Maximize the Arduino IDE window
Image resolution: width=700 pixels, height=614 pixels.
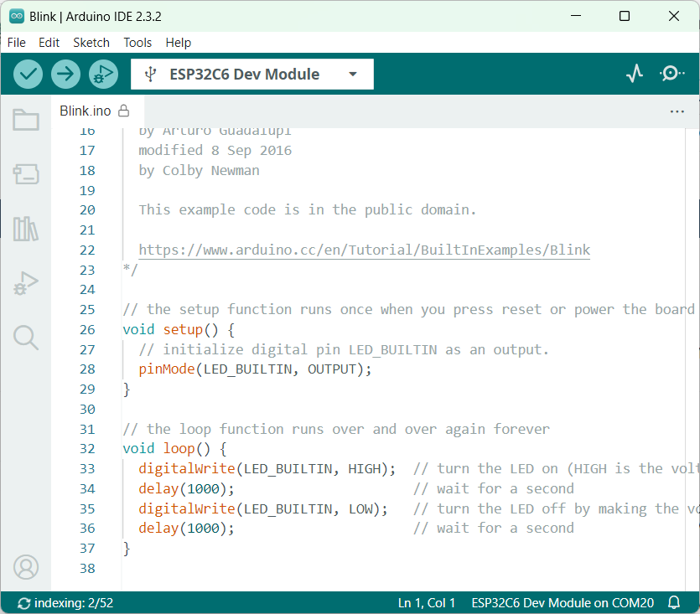[x=625, y=16]
